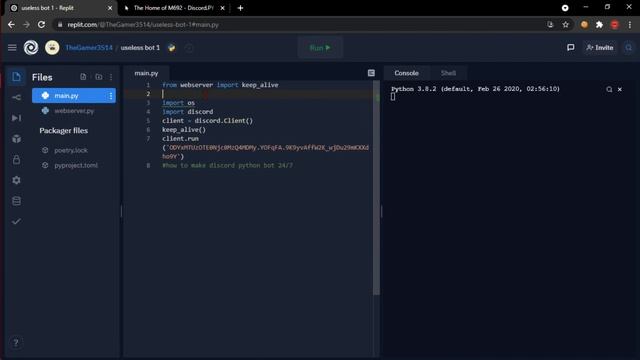
Task: Search the console with magnifier icon
Action: coord(609,89)
